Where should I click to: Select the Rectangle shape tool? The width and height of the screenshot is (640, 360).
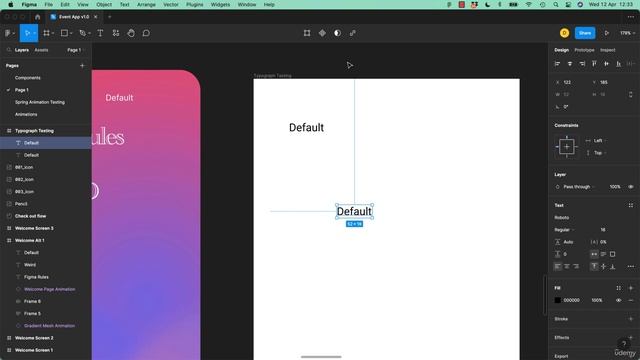64,33
